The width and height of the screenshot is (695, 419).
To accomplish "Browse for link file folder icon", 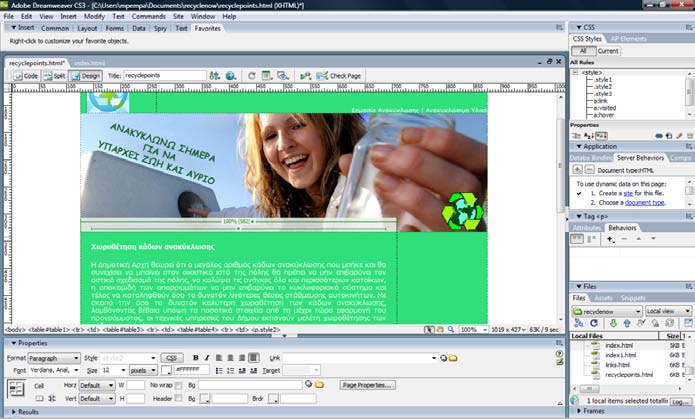I will point(453,358).
